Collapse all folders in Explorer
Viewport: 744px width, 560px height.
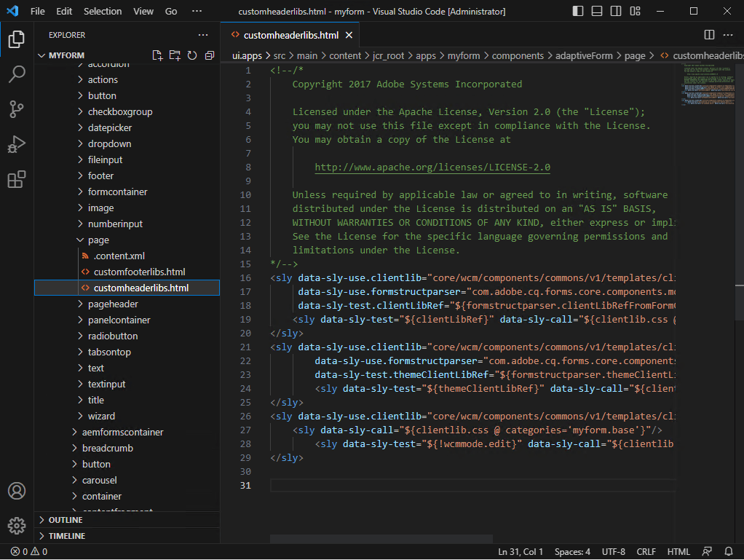[x=209, y=55]
